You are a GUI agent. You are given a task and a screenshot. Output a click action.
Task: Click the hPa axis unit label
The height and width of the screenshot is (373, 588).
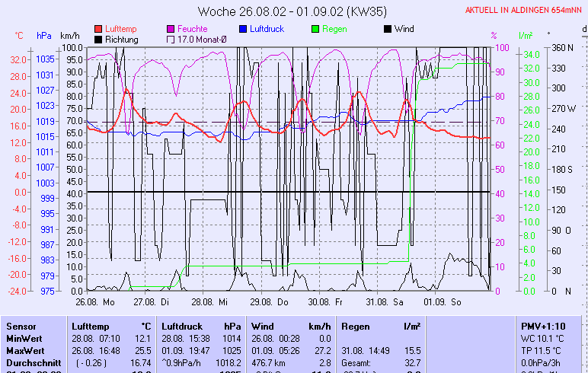[x=44, y=36]
